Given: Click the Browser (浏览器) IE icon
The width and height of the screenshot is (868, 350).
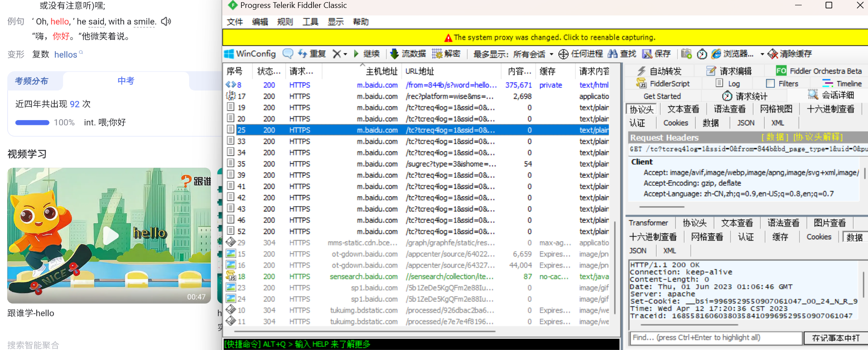Looking at the screenshot, I should click(x=716, y=54).
